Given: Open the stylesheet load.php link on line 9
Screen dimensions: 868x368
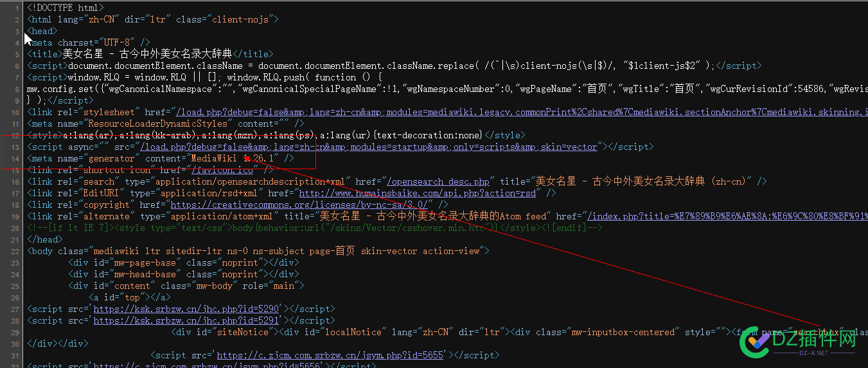Looking at the screenshot, I should pyautogui.click(x=521, y=112).
